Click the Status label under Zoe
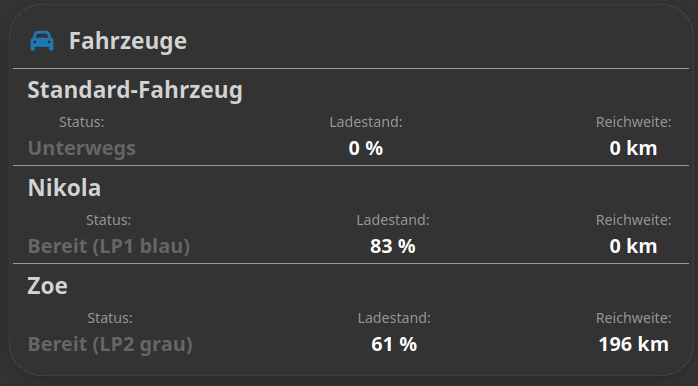This screenshot has width=698, height=386. click(110, 318)
